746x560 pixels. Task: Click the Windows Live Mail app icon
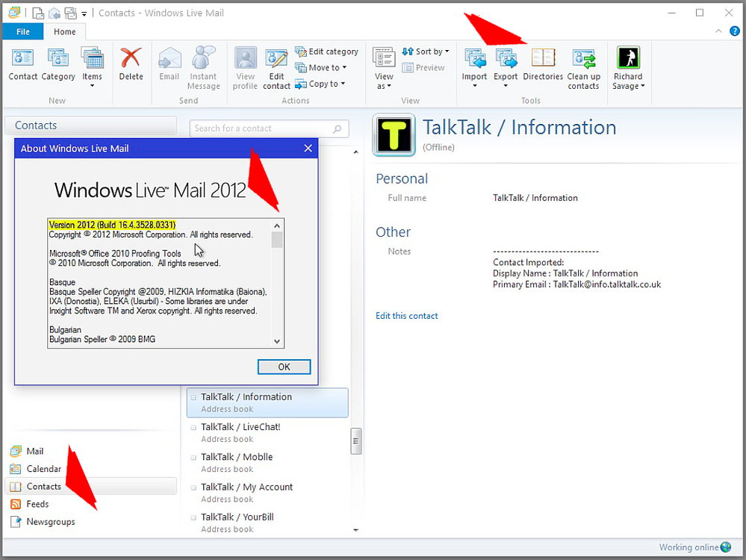tap(14, 13)
